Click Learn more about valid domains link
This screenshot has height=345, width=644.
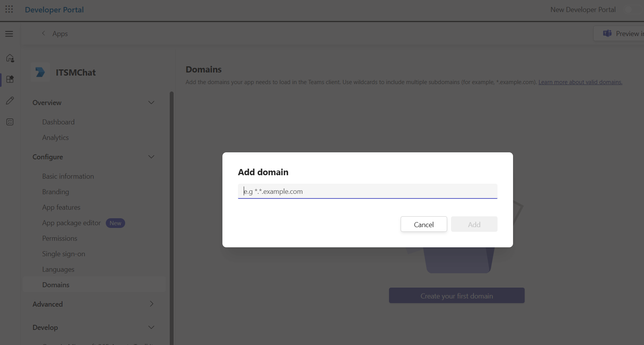pos(580,82)
